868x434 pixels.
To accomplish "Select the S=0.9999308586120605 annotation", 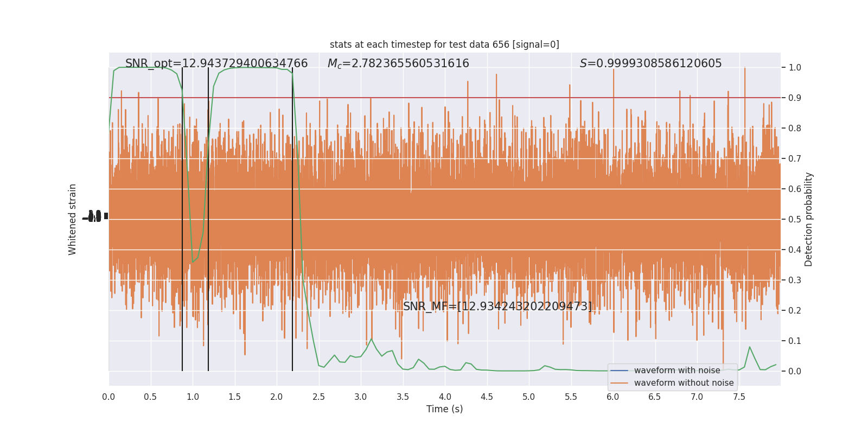I will point(650,63).
